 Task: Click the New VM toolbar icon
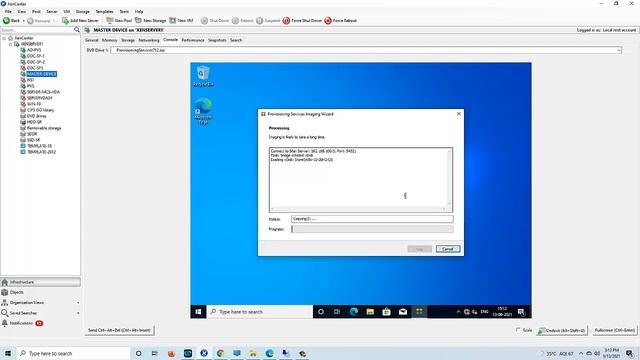tap(173, 20)
